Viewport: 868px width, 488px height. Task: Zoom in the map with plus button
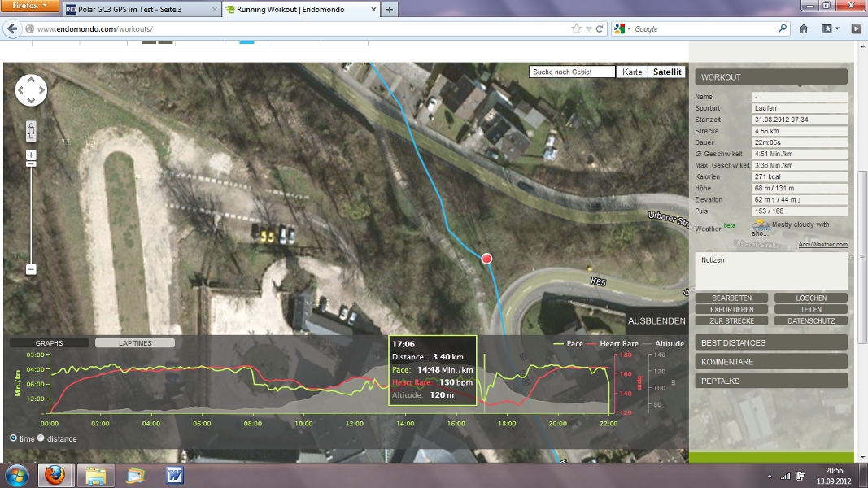tap(31, 155)
